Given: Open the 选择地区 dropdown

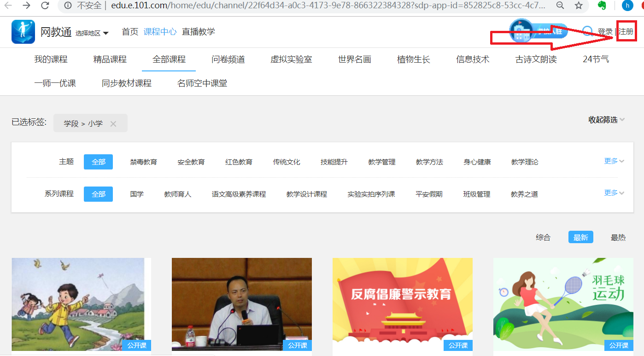Looking at the screenshot, I should coord(92,33).
